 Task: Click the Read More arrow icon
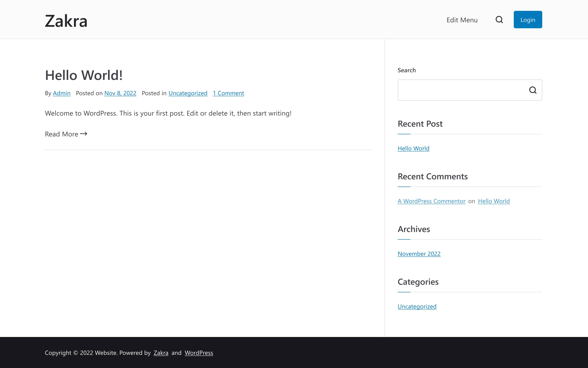tap(84, 134)
